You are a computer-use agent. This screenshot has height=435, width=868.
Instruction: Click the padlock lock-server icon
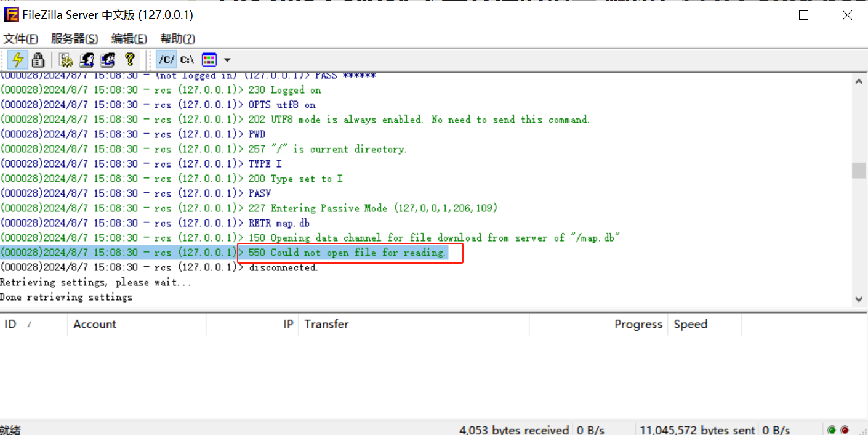pyautogui.click(x=38, y=60)
